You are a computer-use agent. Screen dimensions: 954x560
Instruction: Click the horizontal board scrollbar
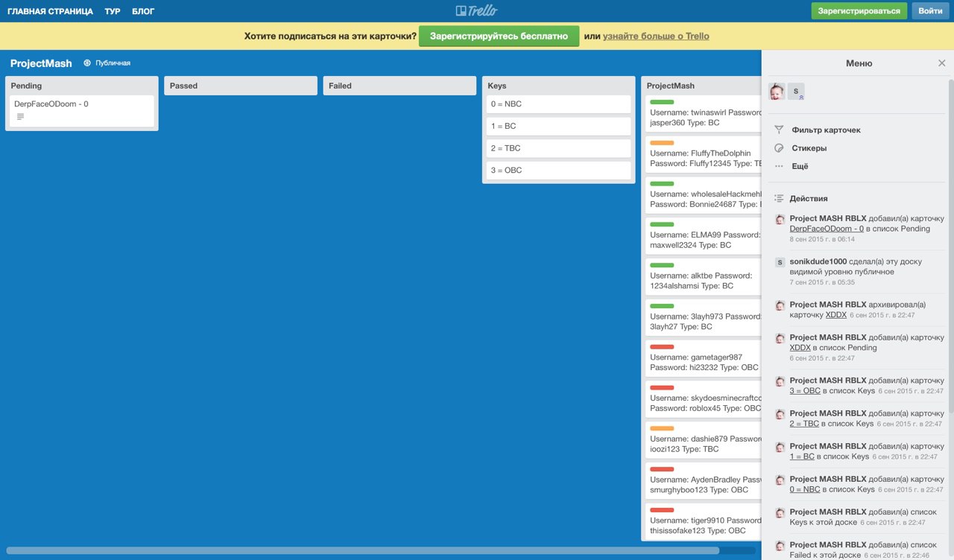pos(363,550)
